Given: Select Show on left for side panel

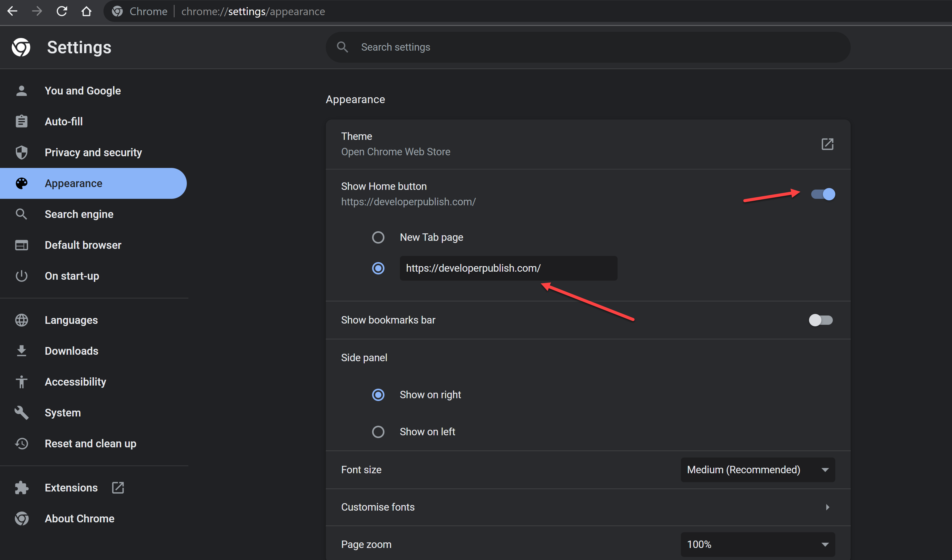Looking at the screenshot, I should [378, 432].
